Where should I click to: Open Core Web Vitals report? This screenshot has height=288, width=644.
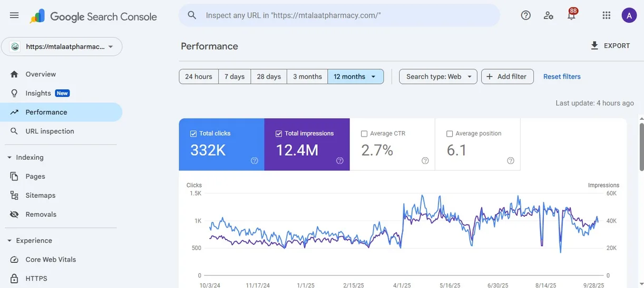tap(61, 260)
